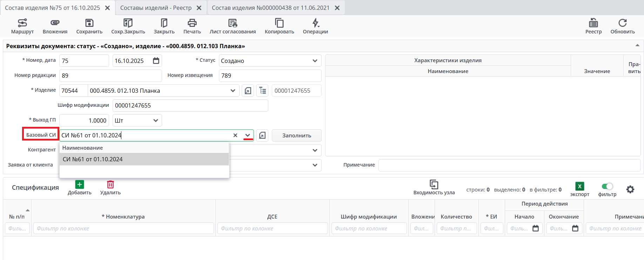The image size is (644, 260).
Task: Click Копировать to copy document
Action: tap(279, 26)
